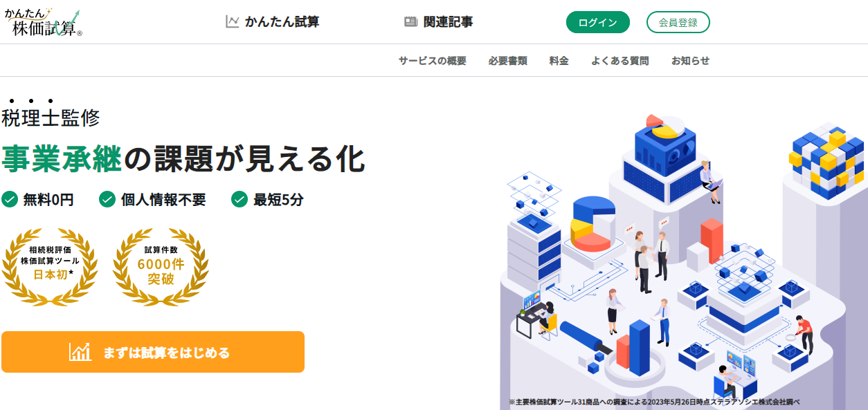Click the newspaper icon beside 関連記事

tap(411, 21)
